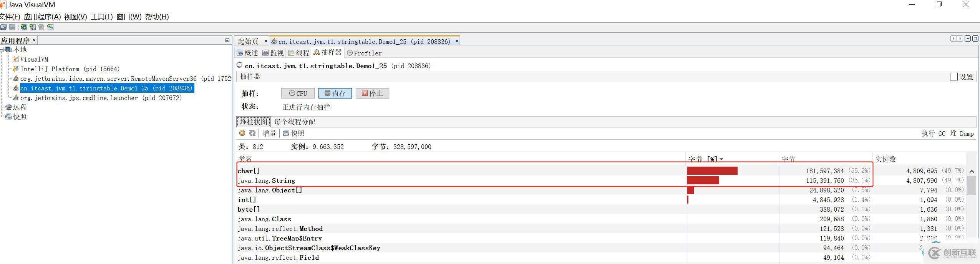
Task: Click the VisualVM application node icon
Action: (16, 59)
